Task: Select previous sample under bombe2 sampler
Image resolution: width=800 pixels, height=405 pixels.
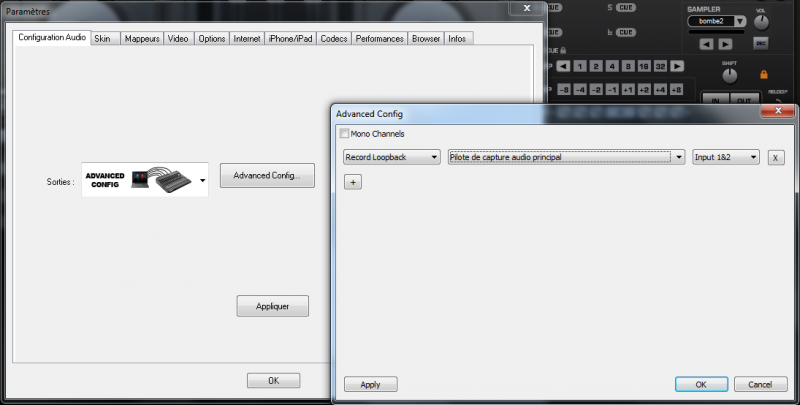Action: coord(706,44)
